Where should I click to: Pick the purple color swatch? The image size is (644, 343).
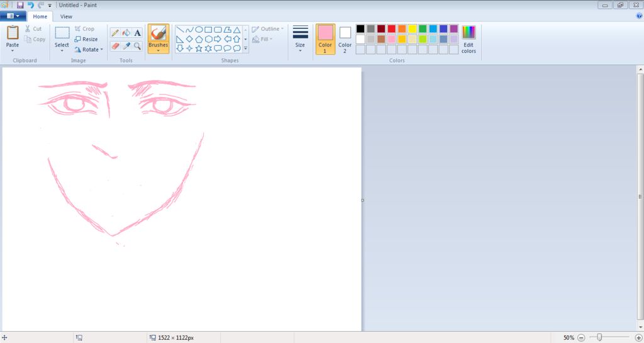(454, 29)
